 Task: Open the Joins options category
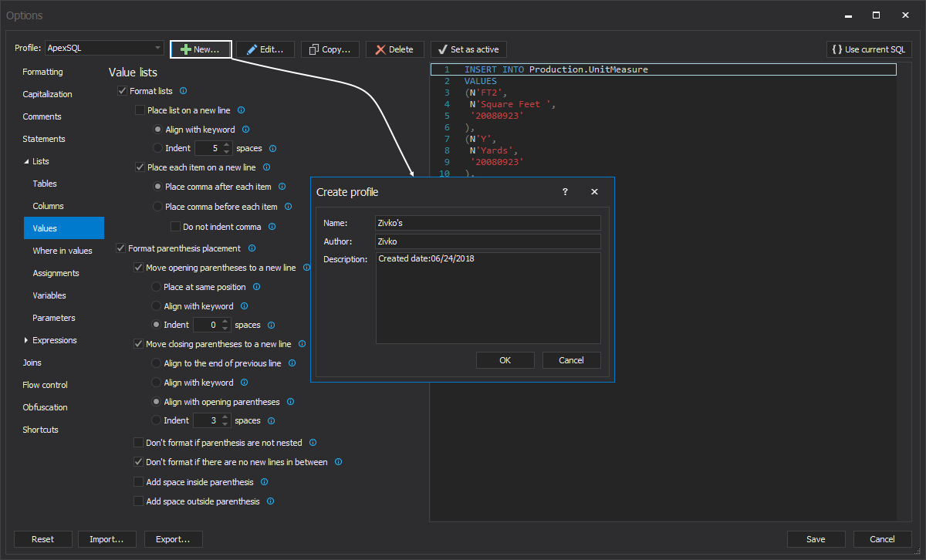point(32,363)
